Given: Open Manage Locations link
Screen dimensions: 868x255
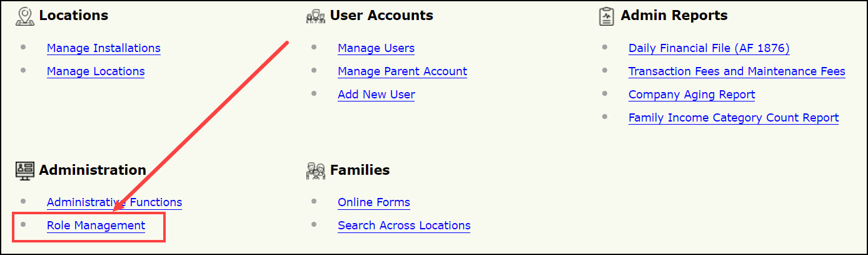Looking at the screenshot, I should pyautogui.click(x=96, y=71).
